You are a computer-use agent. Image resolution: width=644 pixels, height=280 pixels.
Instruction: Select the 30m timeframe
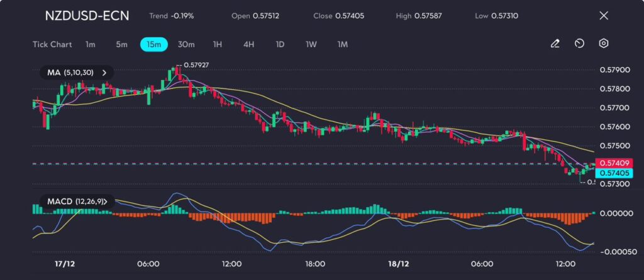(186, 45)
